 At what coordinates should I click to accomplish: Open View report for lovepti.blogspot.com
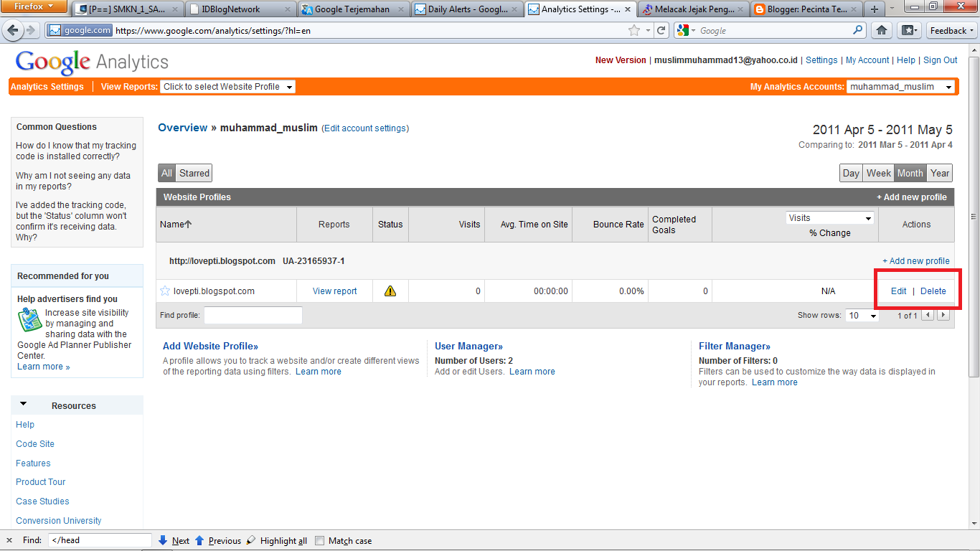[x=334, y=291]
